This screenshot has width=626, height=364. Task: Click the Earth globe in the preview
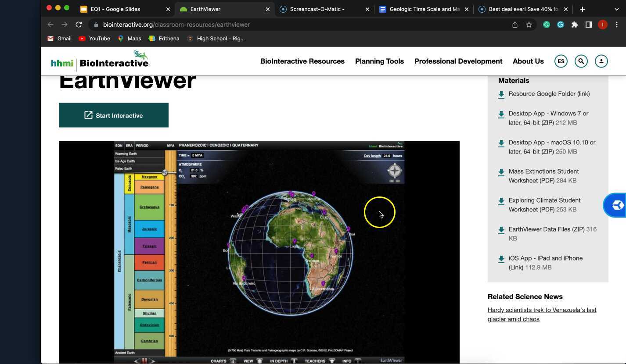click(x=290, y=253)
